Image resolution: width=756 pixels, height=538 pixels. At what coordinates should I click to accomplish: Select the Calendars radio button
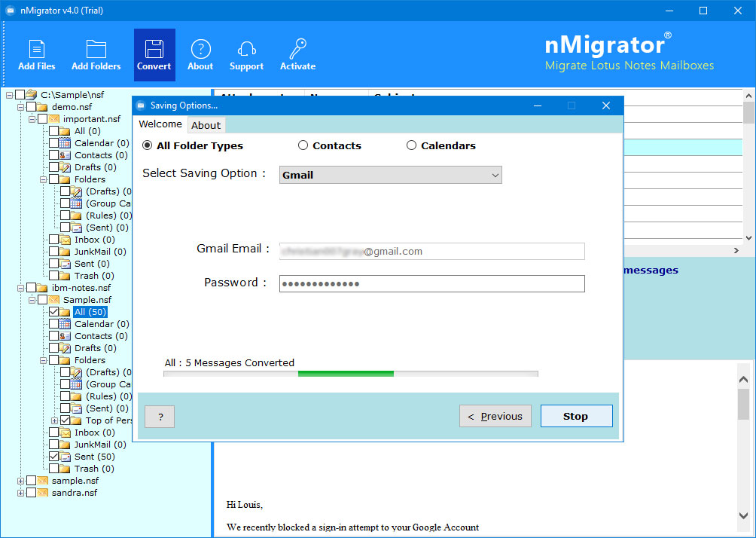pyautogui.click(x=411, y=145)
